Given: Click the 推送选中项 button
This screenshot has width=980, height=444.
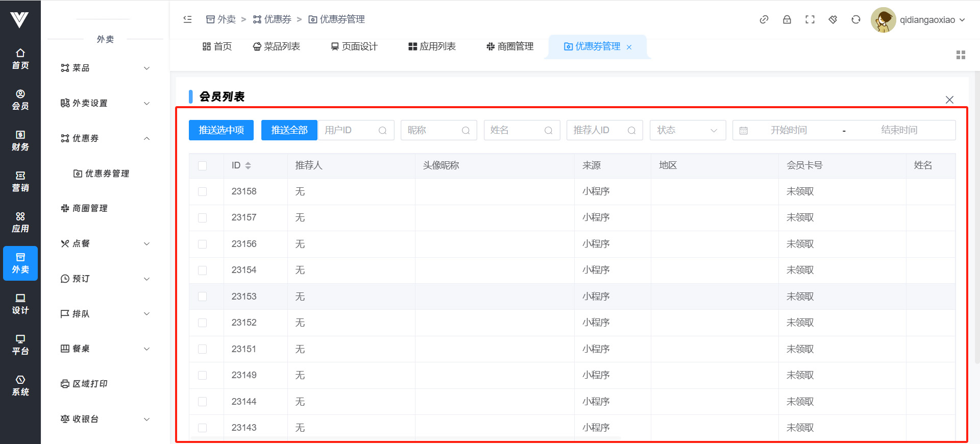Looking at the screenshot, I should [222, 130].
